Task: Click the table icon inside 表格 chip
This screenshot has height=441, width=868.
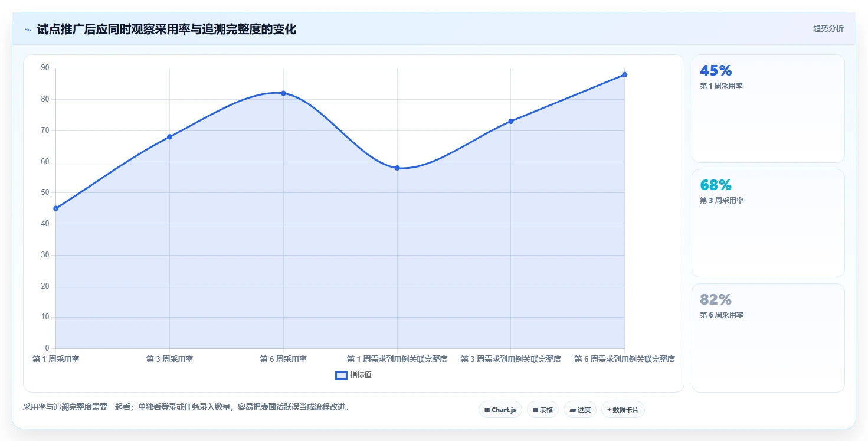Action: (x=535, y=410)
